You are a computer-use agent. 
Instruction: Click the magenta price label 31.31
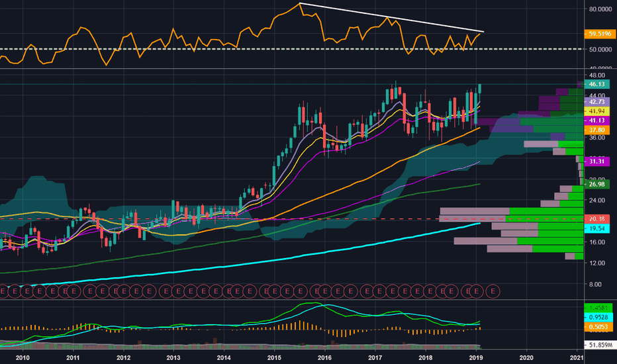coord(596,161)
